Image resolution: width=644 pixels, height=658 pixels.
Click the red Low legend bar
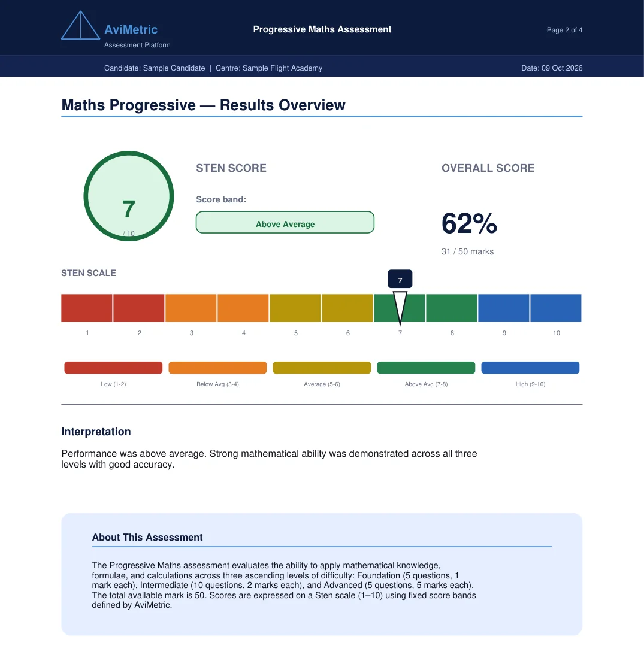[113, 368]
